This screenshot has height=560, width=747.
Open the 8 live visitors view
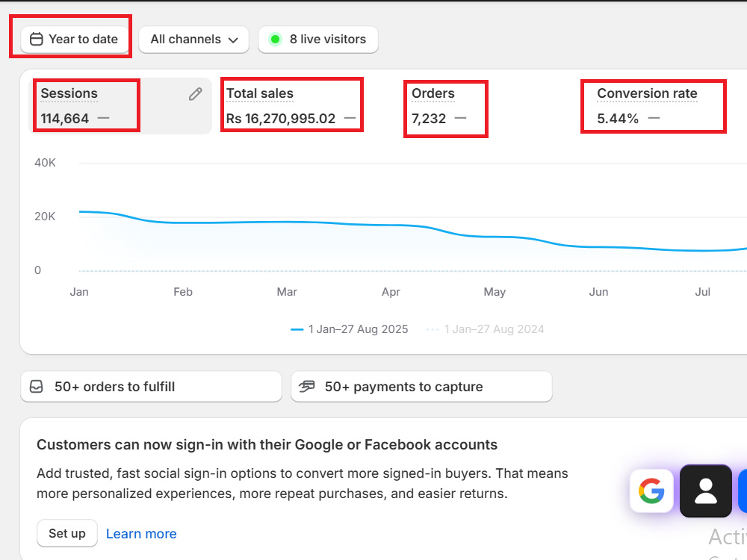(x=318, y=39)
